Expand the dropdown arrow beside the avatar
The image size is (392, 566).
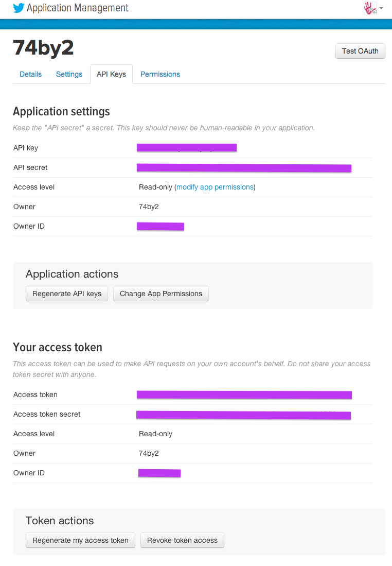coord(381,8)
